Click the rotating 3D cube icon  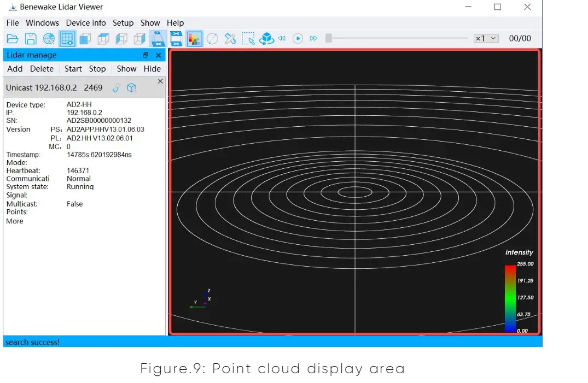[x=266, y=39]
